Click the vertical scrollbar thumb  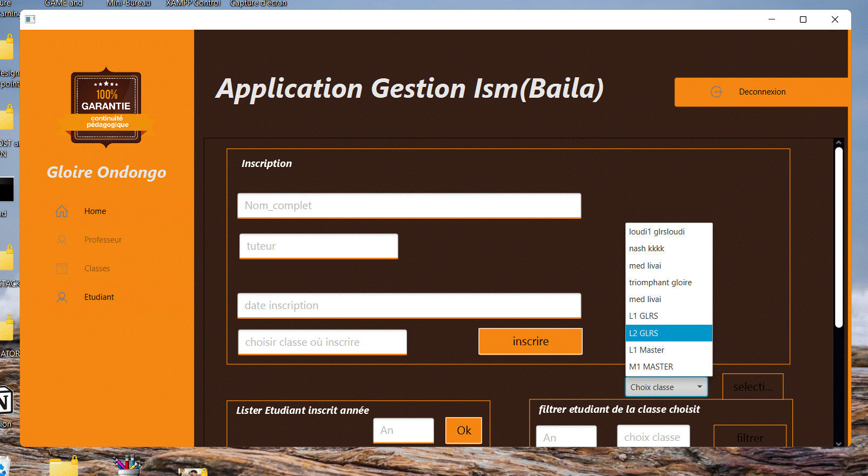(839, 238)
